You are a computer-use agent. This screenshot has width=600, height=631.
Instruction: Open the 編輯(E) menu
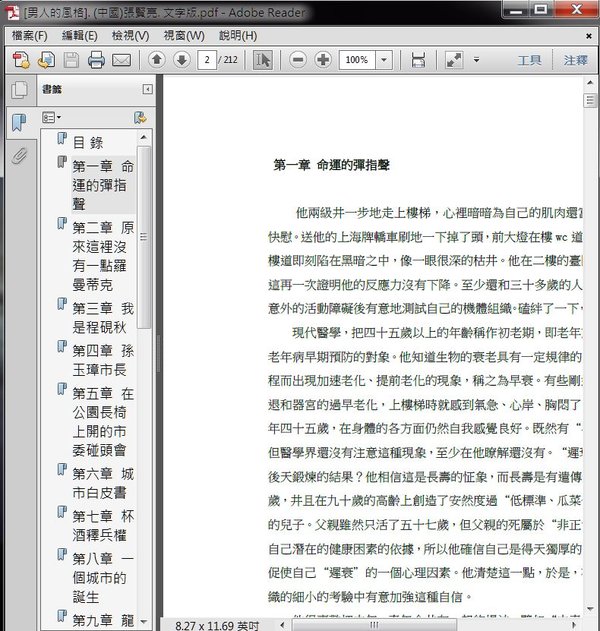click(x=79, y=36)
